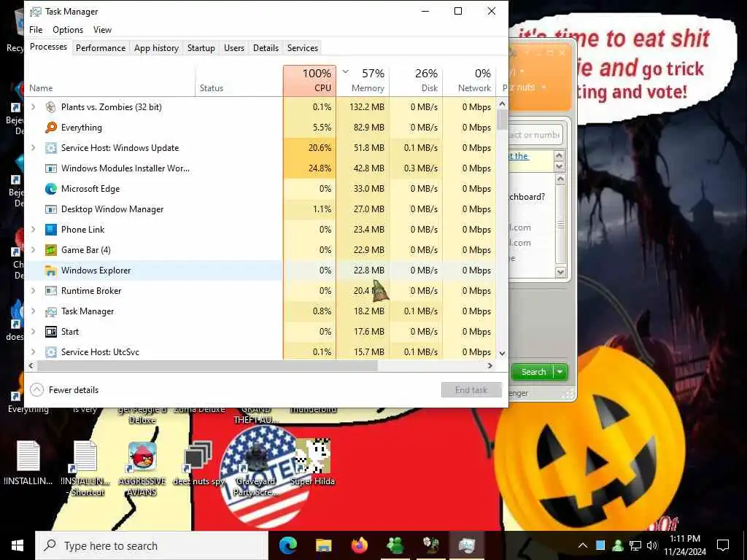Expand the Service Host: UtcSvc row
The image size is (747, 560).
point(34,352)
